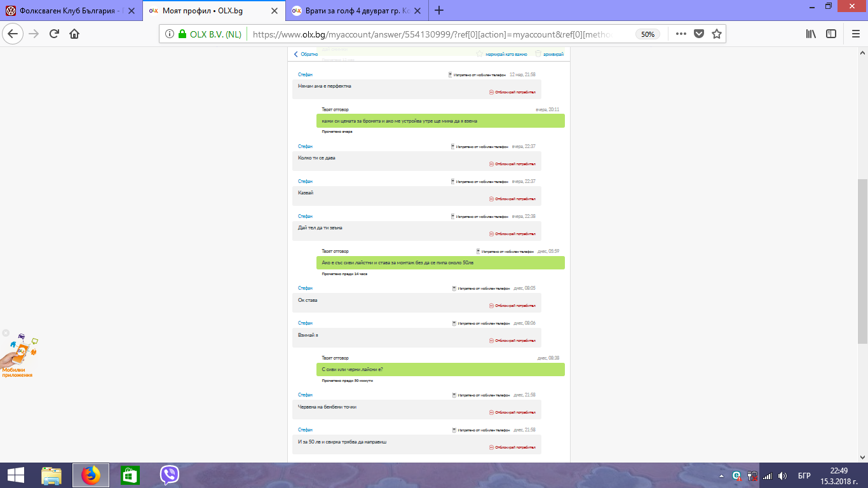
Task: Mark conversation as important with star
Action: (502, 55)
